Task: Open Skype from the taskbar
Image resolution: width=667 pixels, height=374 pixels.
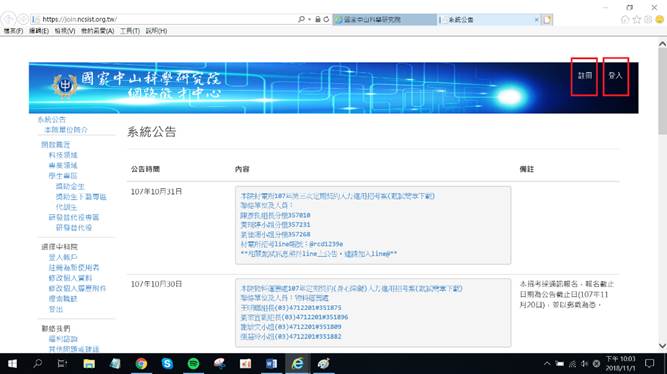Action: (167, 364)
